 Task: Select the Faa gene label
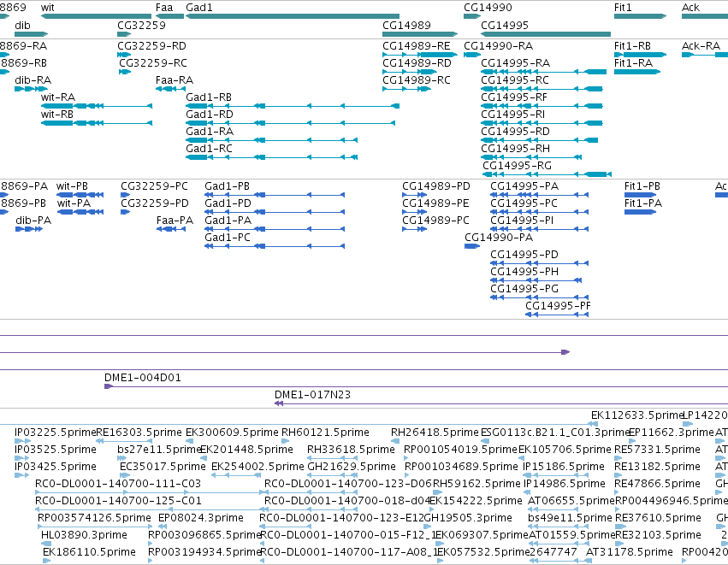[164, 8]
